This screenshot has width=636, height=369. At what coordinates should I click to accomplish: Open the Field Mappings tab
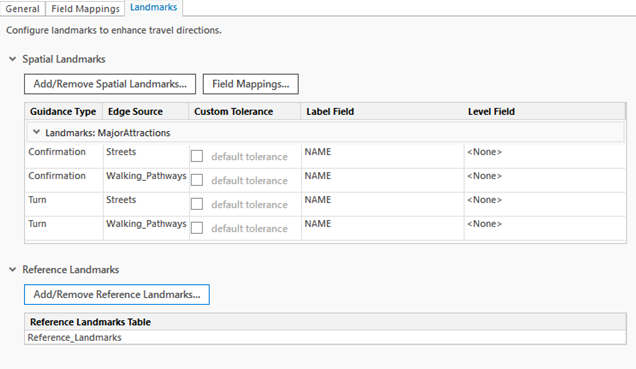point(85,9)
